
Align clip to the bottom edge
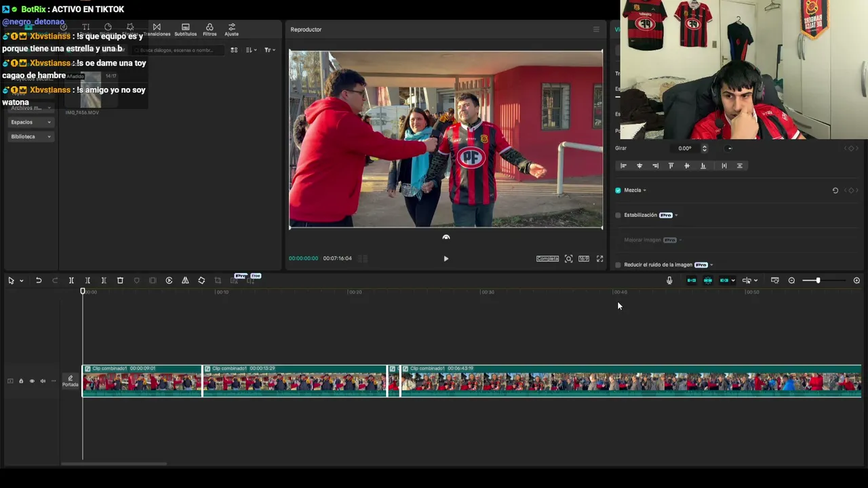tap(703, 166)
